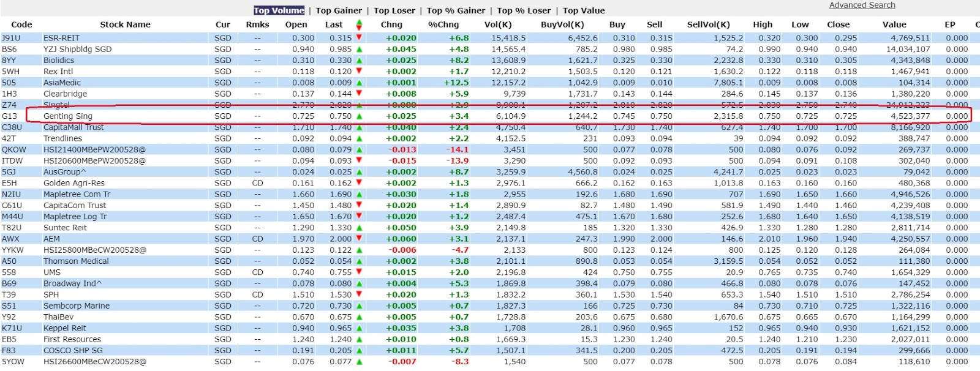980x371 pixels.
Task: Open the Top Loser tab
Action: pyautogui.click(x=394, y=10)
